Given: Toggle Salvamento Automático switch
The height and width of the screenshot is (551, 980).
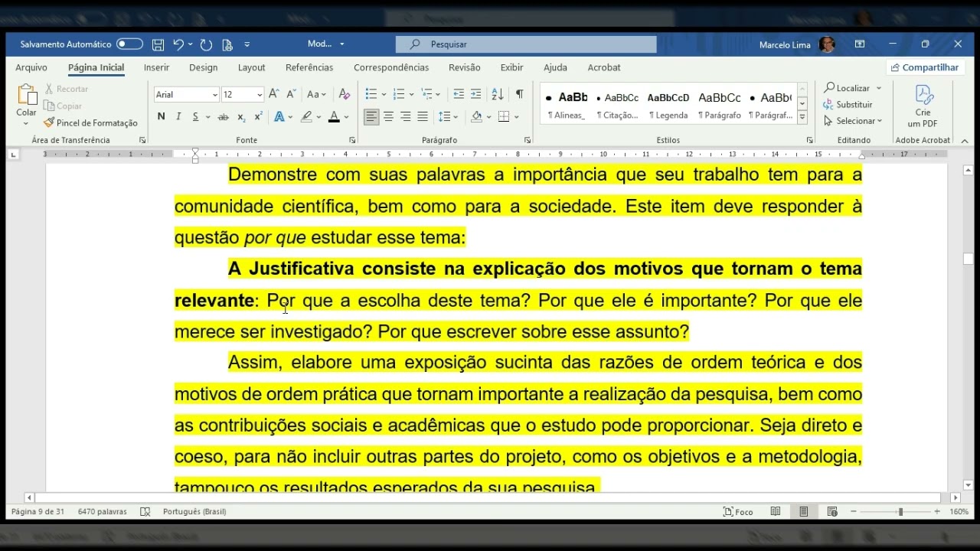Looking at the screenshot, I should [x=129, y=44].
